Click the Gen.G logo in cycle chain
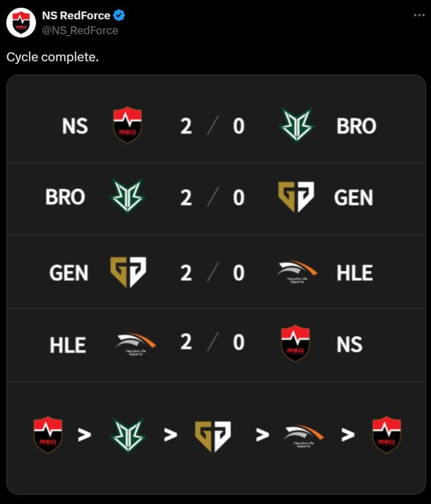The image size is (431, 504). coord(213,436)
